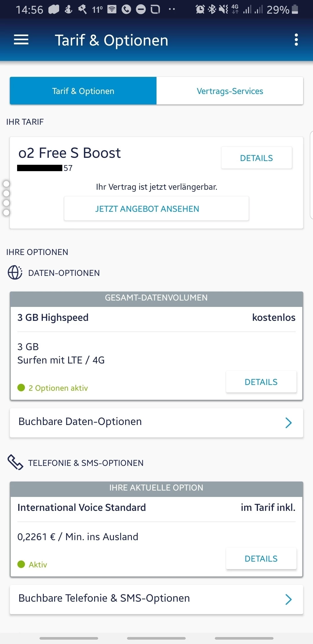The height and width of the screenshot is (644, 313).
Task: Tap the Bluetooth status bar icon
Action: tap(212, 10)
